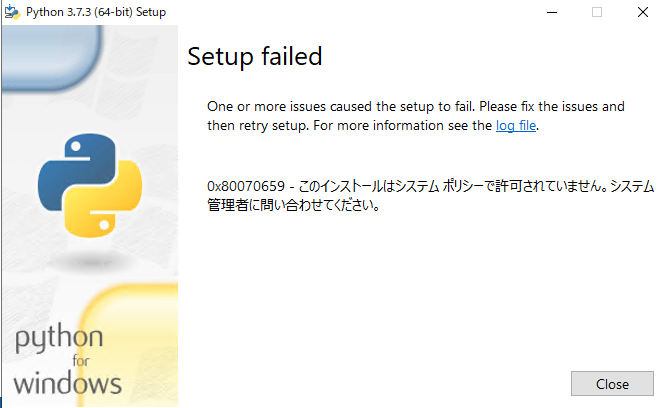Click the greyed-out maximize window icon
Viewport: 666px width, 408px height.
pyautogui.click(x=597, y=12)
